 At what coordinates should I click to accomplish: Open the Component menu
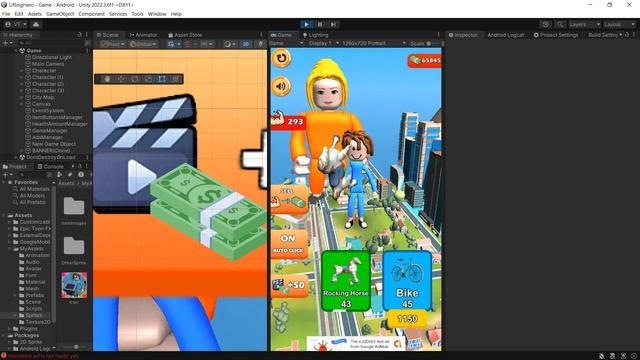91,14
